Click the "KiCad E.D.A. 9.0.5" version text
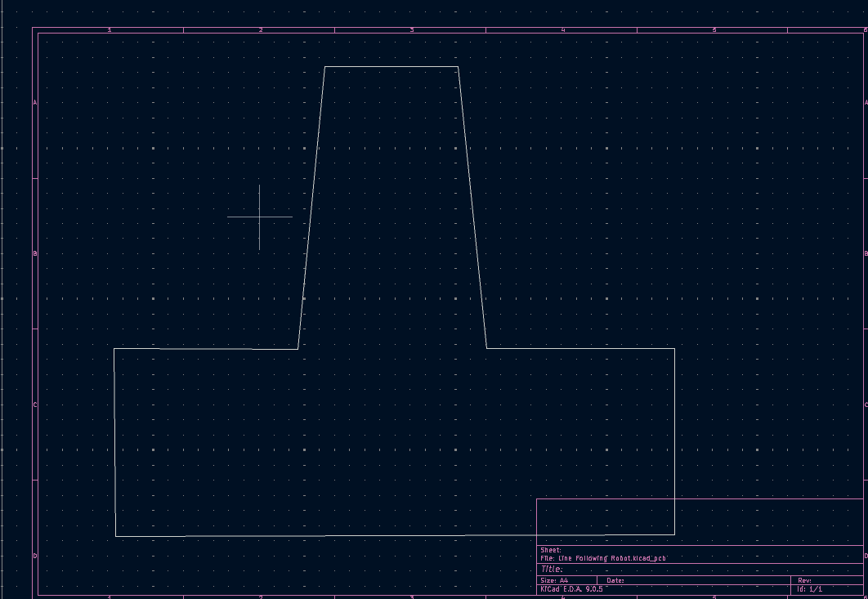Screen dimensions: 868x599 (572, 587)
